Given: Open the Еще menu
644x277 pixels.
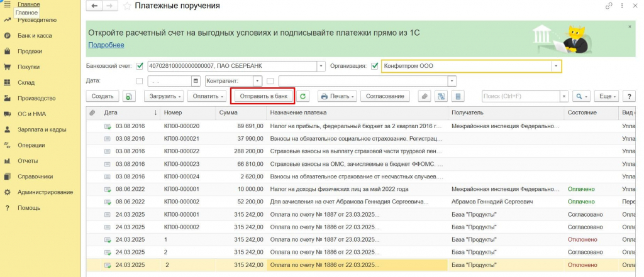Looking at the screenshot, I should (x=606, y=97).
